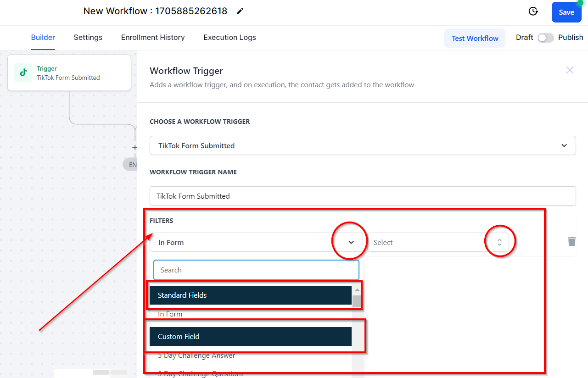Click the Save button
588x378 pixels.
tap(566, 12)
